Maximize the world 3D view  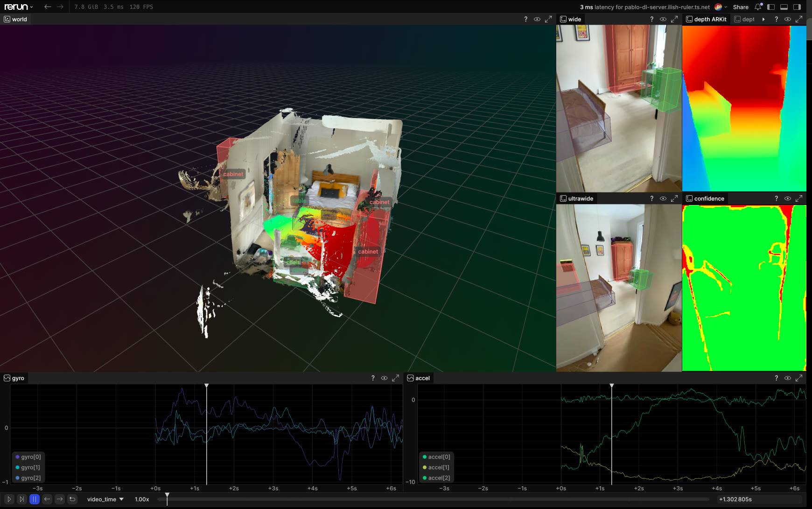point(548,19)
